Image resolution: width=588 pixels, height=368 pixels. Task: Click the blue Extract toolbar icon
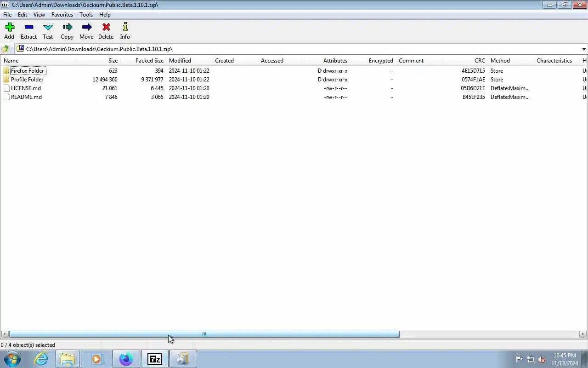(x=28, y=27)
